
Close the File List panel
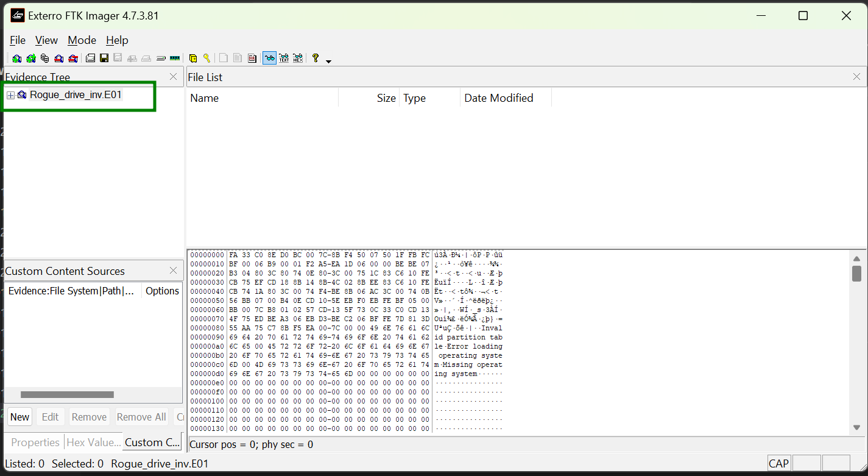coord(856,77)
